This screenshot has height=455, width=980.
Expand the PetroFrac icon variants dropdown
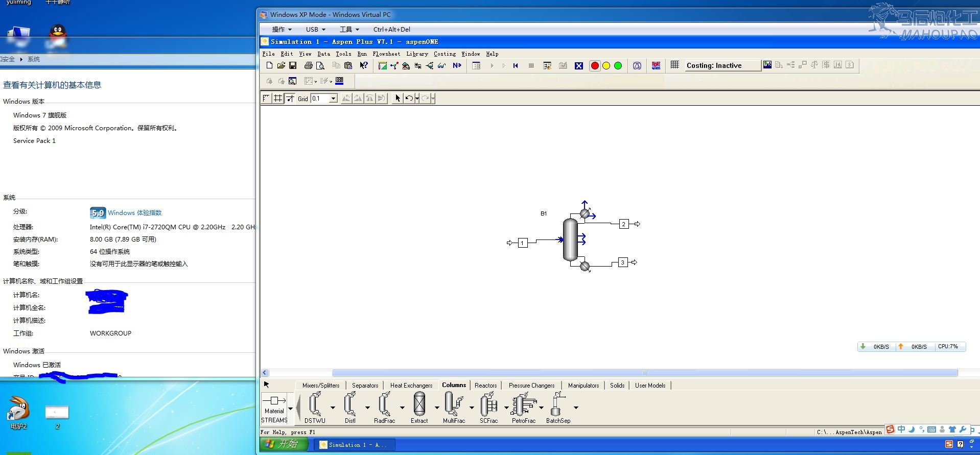point(541,408)
